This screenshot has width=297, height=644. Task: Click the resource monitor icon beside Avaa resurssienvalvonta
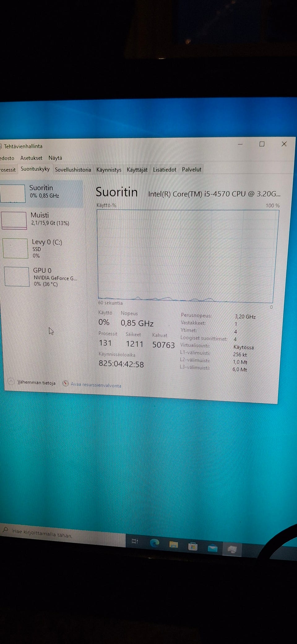point(66,383)
